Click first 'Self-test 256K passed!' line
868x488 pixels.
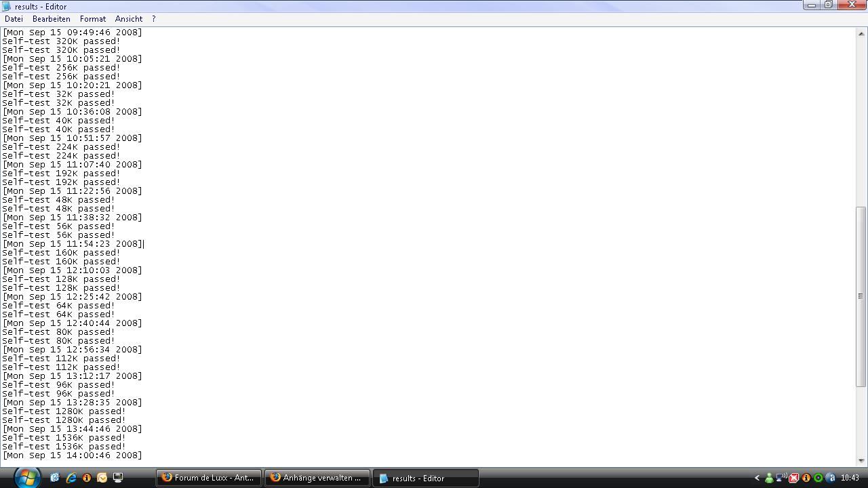pyautogui.click(x=61, y=67)
